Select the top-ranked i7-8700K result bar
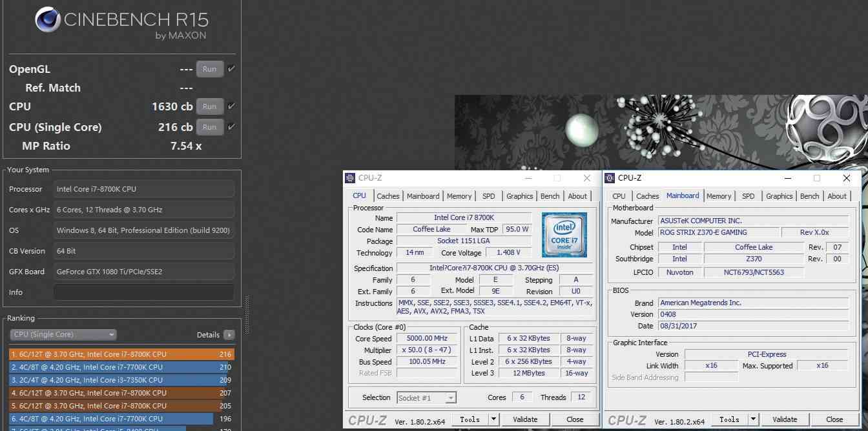Image resolution: width=868 pixels, height=431 pixels. coord(121,354)
